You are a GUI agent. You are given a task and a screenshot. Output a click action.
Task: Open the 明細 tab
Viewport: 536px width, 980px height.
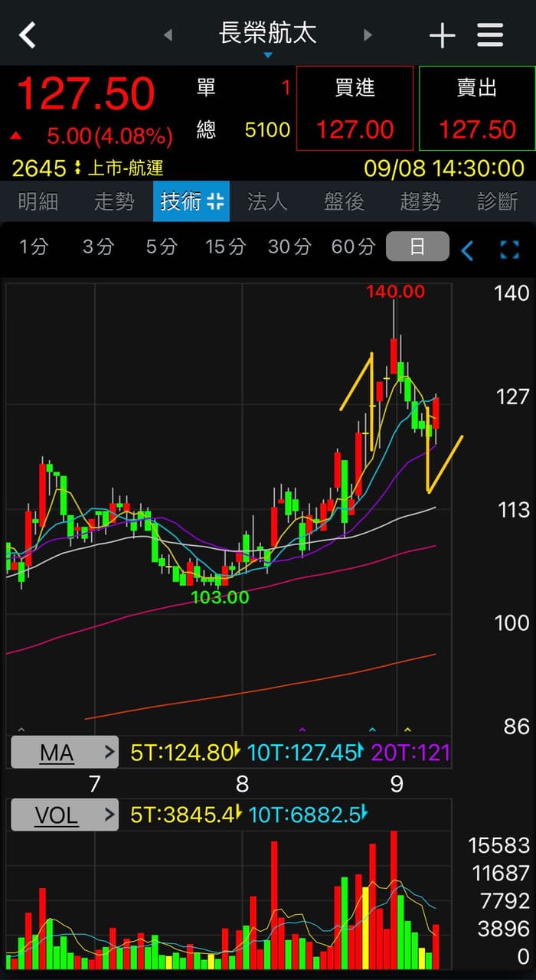pos(38,201)
